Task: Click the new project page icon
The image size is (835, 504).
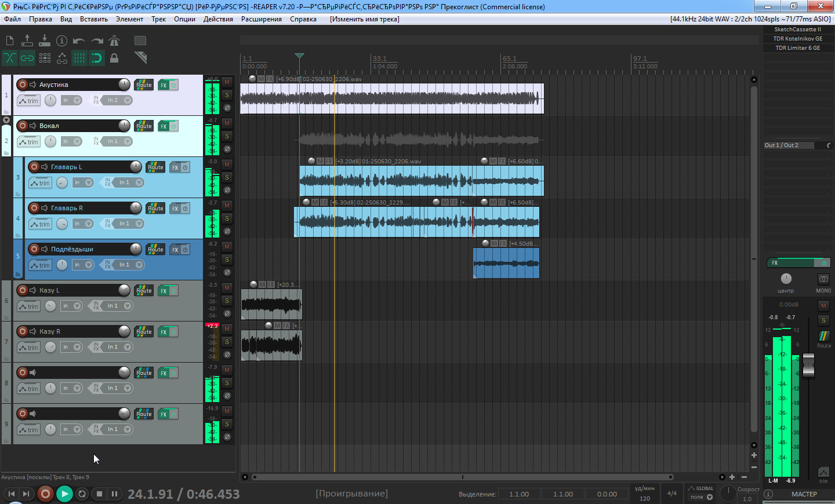Action: coord(10,41)
